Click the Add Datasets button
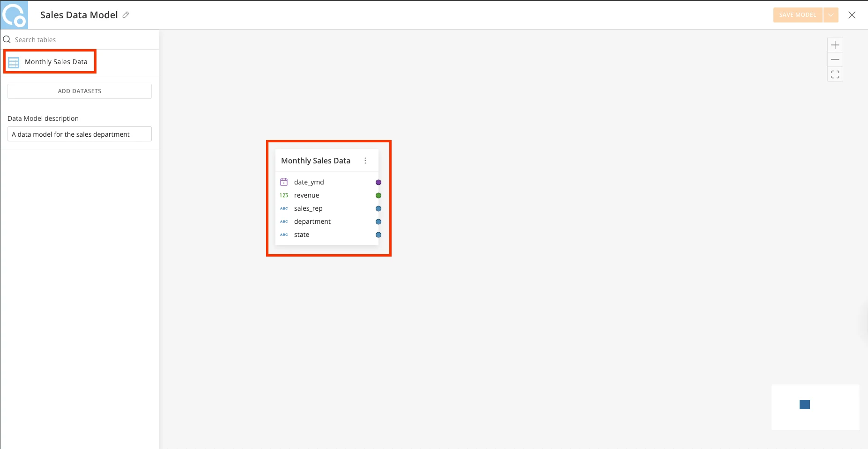 pyautogui.click(x=80, y=91)
